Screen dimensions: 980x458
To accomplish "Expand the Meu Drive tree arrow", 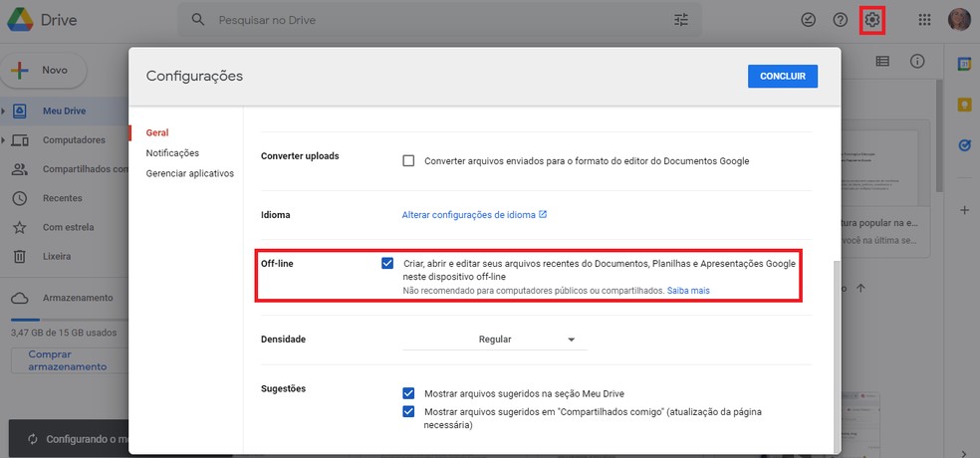I will 3,112.
